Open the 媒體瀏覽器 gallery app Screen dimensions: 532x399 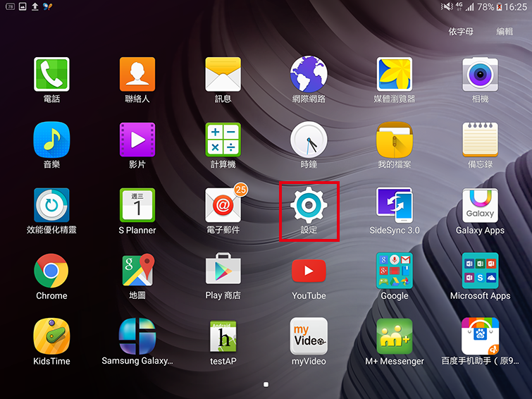point(395,74)
